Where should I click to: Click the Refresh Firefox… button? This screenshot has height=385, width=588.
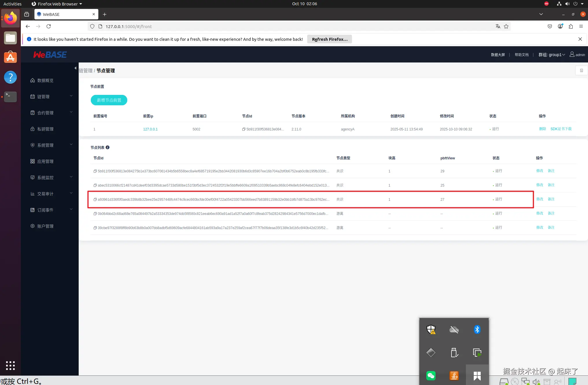click(x=329, y=39)
